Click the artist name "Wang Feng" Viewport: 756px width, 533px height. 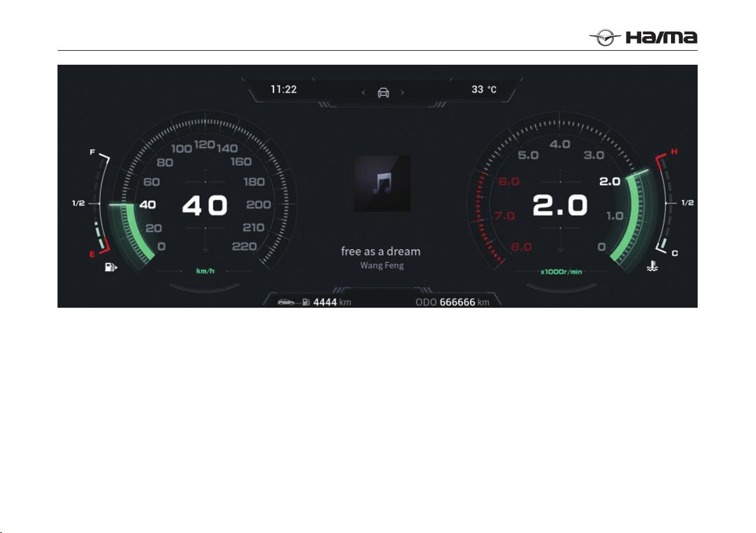382,265
